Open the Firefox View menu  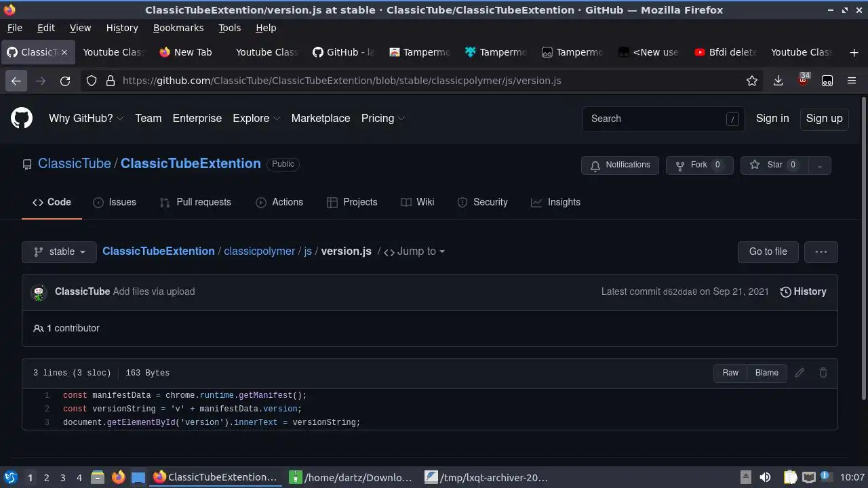point(80,28)
